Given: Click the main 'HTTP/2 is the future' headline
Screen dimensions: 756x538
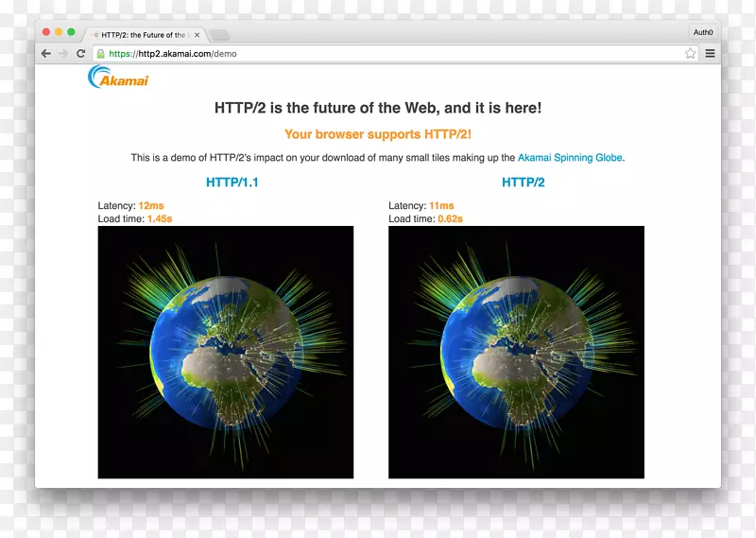Looking at the screenshot, I should point(378,108).
